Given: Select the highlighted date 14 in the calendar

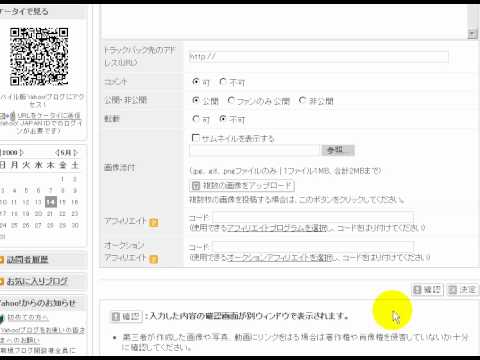Looking at the screenshot, I should coord(51,202).
